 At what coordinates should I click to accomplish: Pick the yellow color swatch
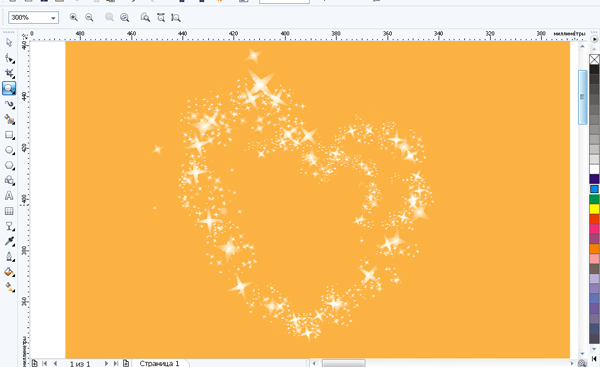point(594,209)
